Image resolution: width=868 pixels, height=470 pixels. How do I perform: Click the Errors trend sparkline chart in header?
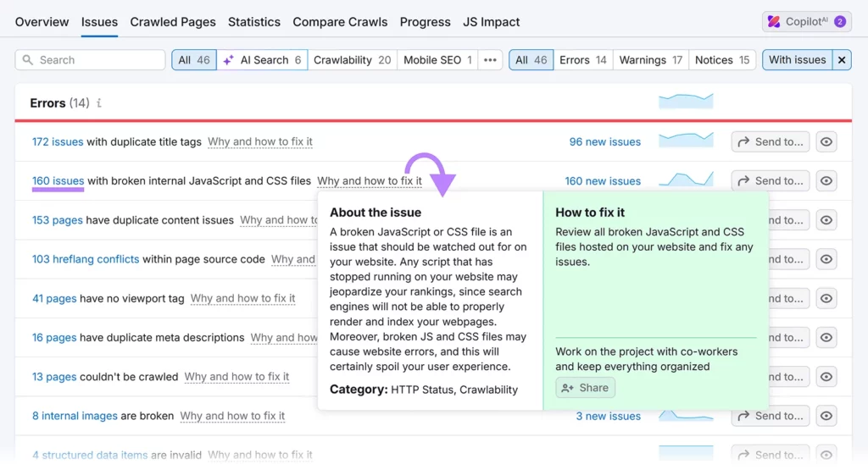coord(685,102)
